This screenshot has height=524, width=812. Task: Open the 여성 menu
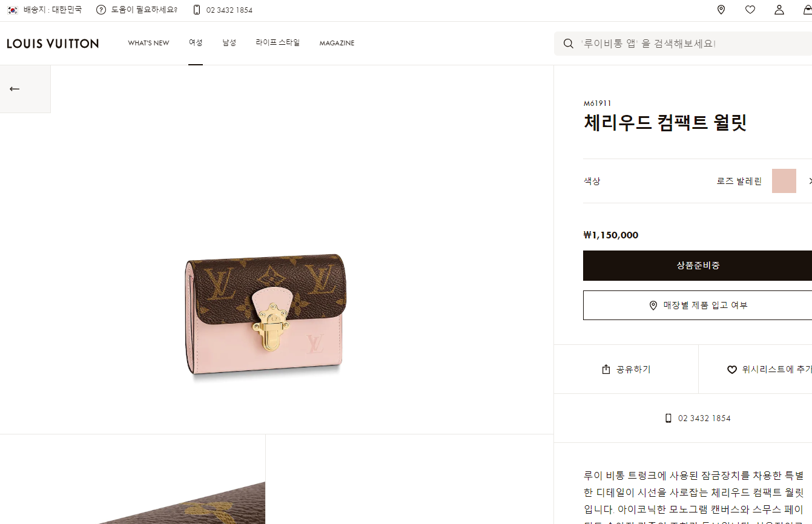point(196,43)
